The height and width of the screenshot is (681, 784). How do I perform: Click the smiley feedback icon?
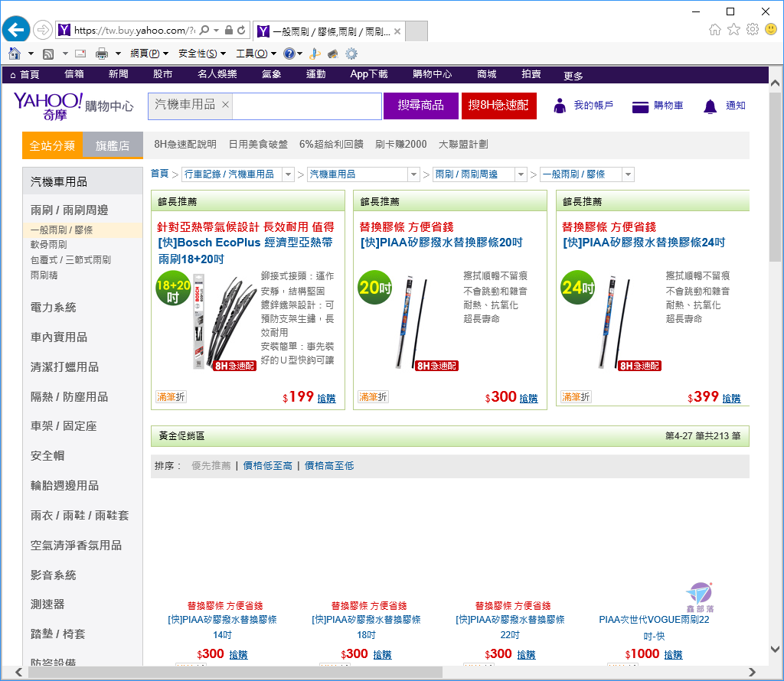coord(771,30)
